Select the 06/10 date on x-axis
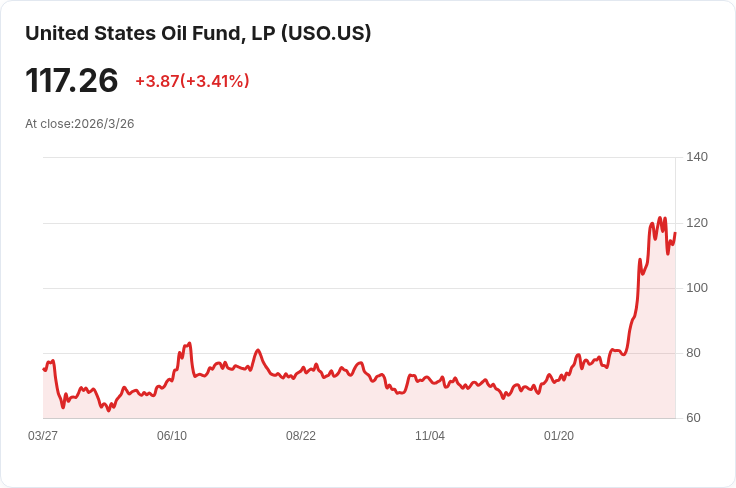The image size is (736, 488). pyautogui.click(x=172, y=436)
